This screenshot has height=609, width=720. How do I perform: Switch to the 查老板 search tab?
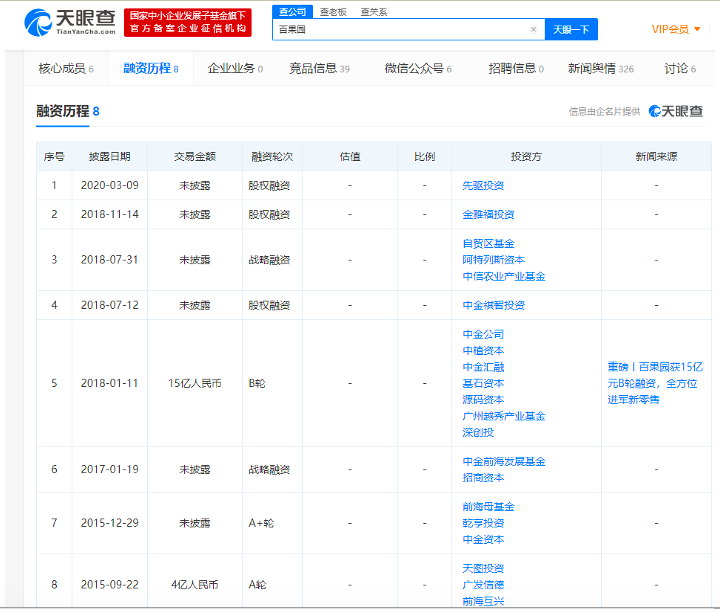coord(333,11)
